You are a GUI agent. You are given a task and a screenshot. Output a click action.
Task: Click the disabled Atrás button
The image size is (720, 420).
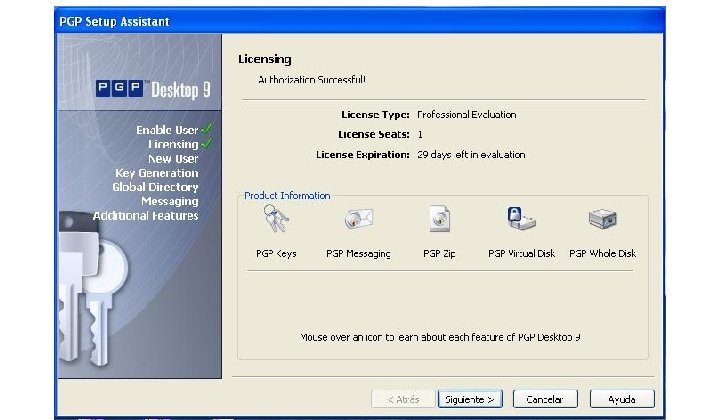403,399
